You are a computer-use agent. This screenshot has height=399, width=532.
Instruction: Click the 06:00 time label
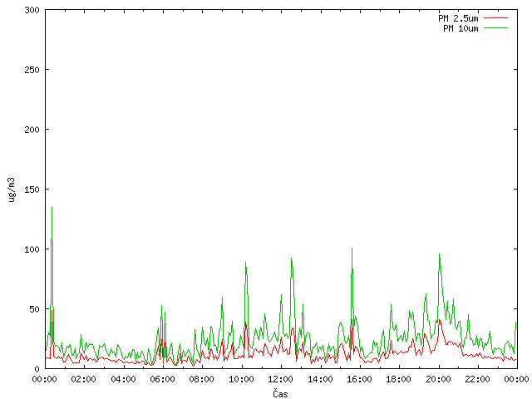tap(163, 379)
